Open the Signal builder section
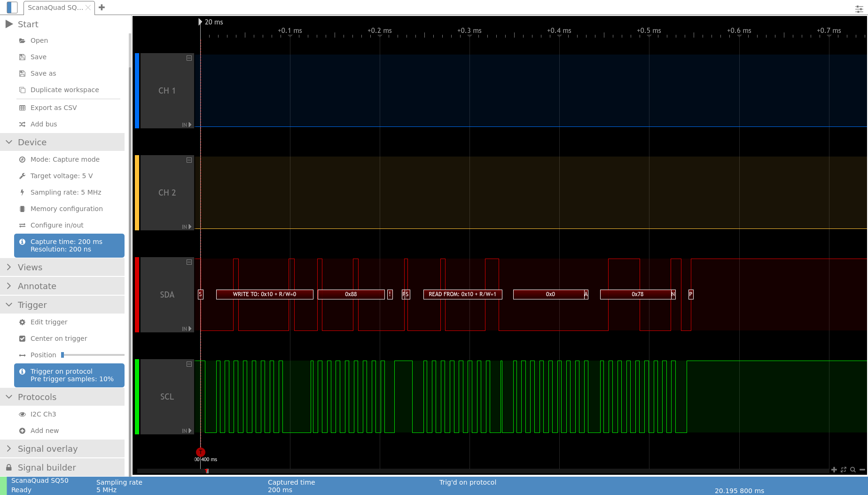This screenshot has width=868, height=495. (x=62, y=467)
